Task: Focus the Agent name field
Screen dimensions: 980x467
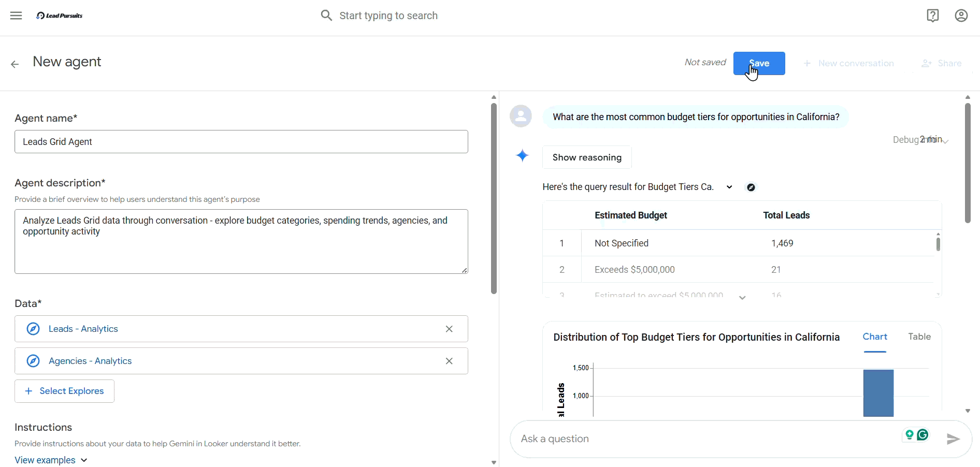Action: coord(241,142)
